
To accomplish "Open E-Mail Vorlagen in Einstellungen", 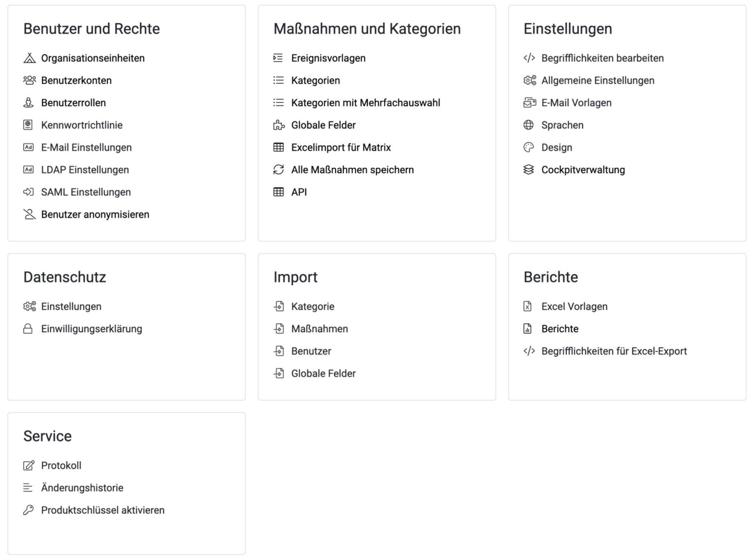I will (x=576, y=103).
